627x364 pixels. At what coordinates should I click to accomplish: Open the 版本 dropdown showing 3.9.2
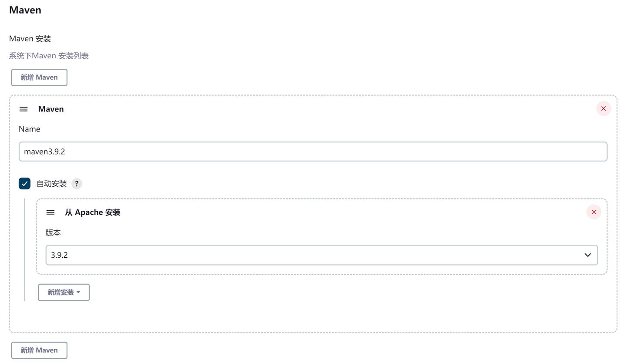[313, 255]
